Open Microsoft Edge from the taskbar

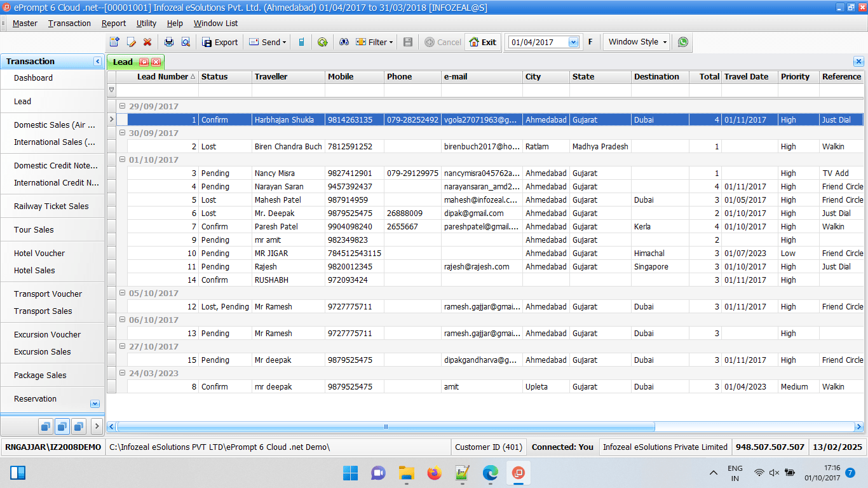click(490, 473)
